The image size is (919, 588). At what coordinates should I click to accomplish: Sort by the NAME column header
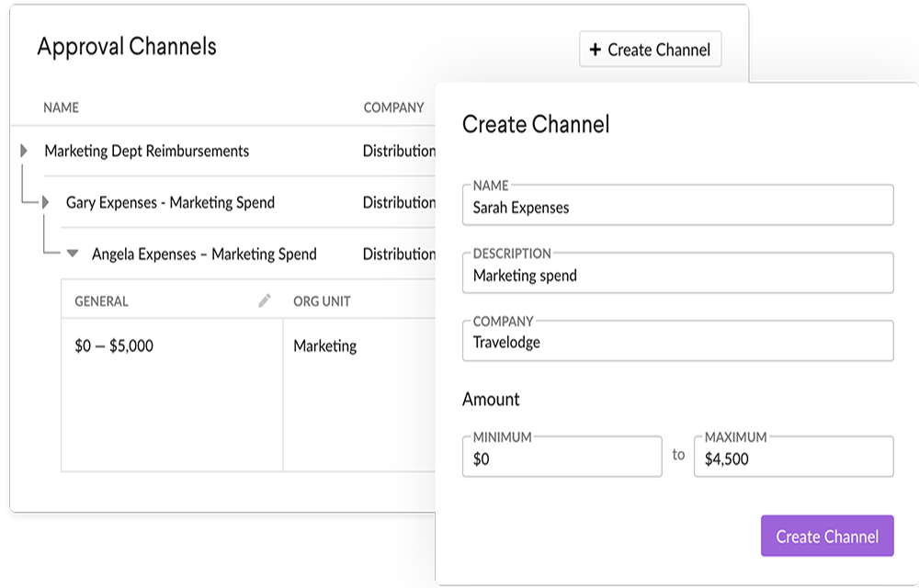(x=62, y=107)
